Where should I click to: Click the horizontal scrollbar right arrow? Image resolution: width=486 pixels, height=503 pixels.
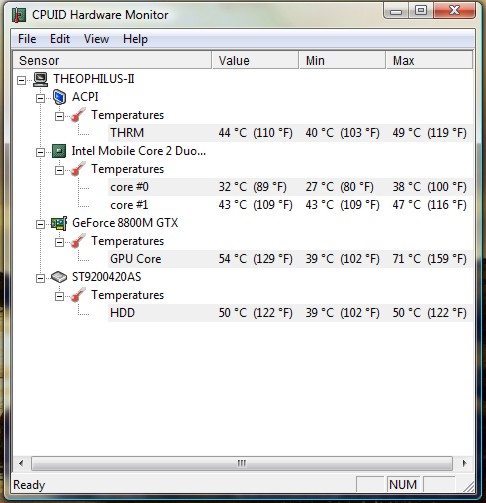coord(464,463)
